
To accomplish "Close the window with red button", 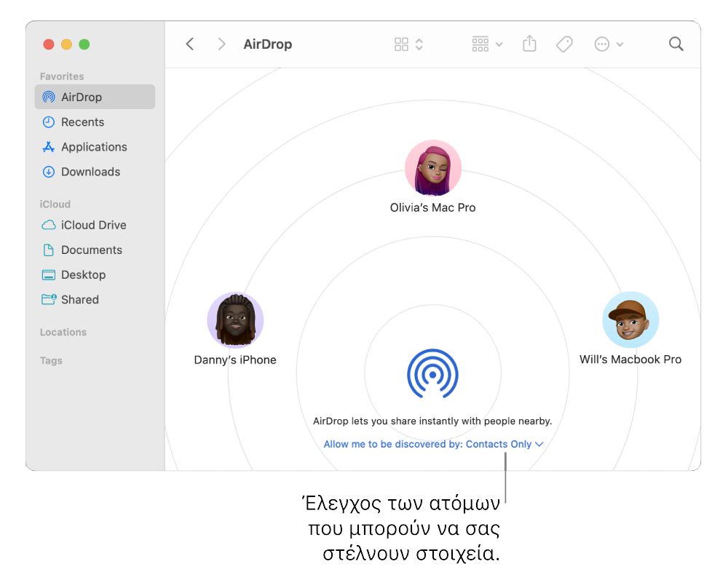I will point(49,44).
